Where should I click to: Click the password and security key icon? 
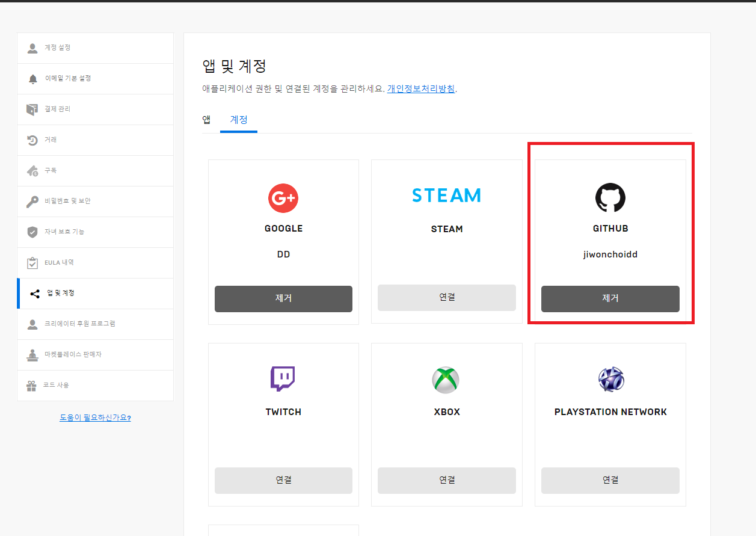(32, 202)
